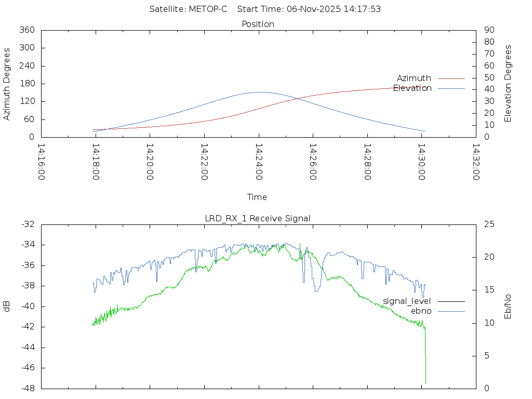The height and width of the screenshot is (399, 532).
Task: Select the 14:18:00 time axis label
Action: pos(95,162)
